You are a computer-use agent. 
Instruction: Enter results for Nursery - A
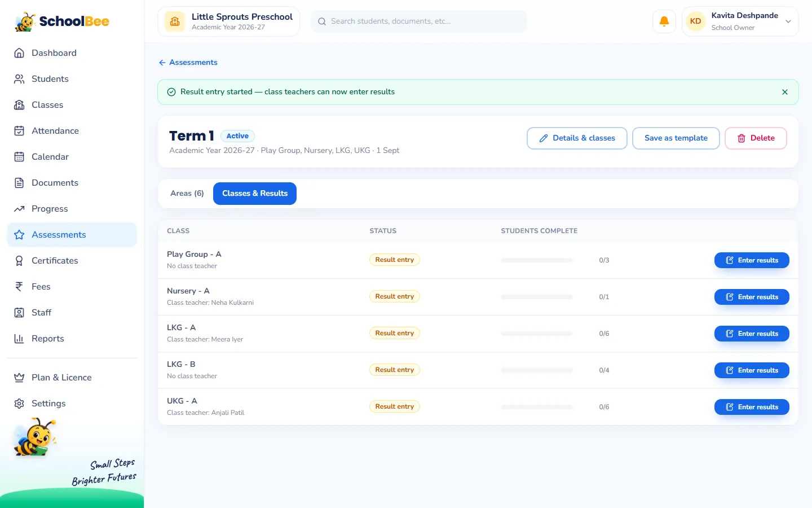752,297
